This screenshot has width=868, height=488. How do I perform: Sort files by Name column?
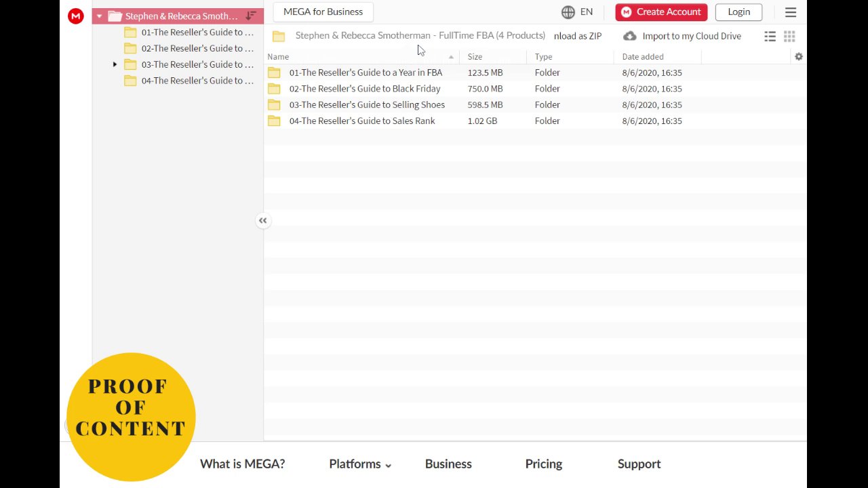click(x=278, y=57)
